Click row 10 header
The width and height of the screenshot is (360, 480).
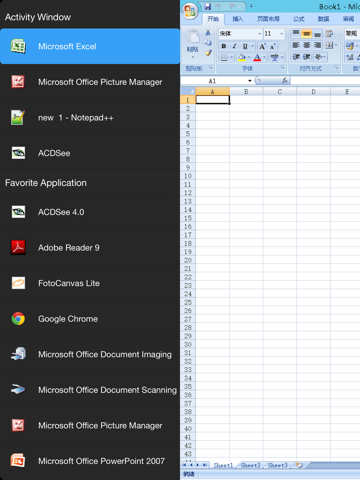(x=188, y=176)
